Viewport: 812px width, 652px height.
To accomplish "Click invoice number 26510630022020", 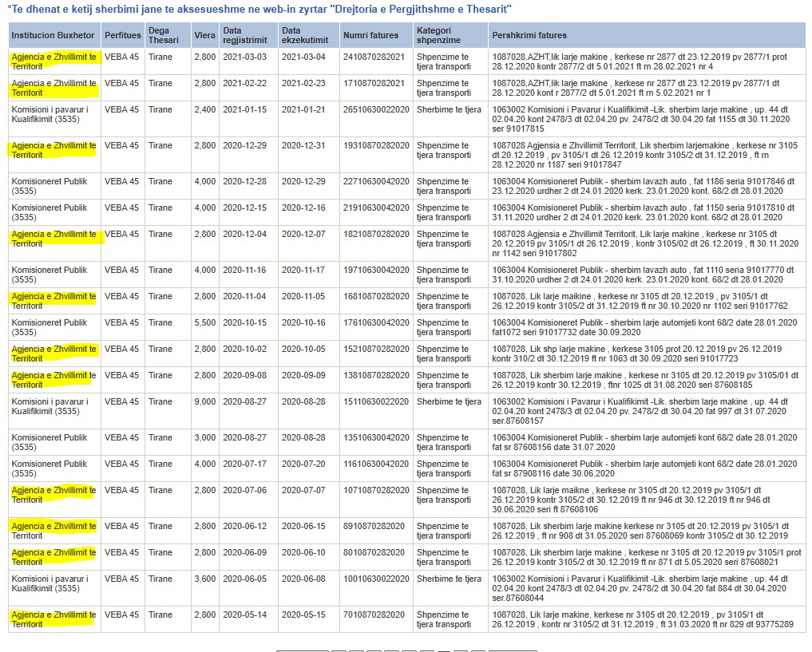I will [x=376, y=109].
